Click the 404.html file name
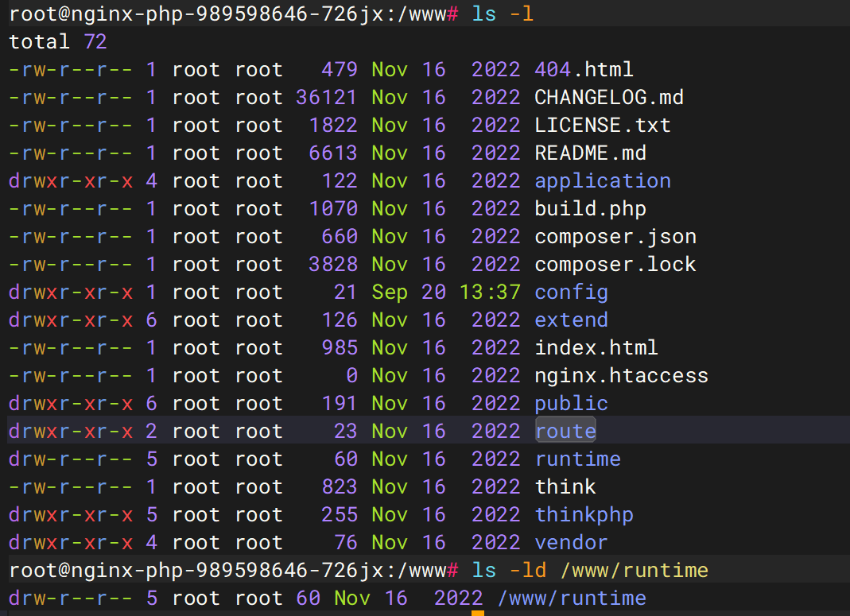 coord(584,69)
